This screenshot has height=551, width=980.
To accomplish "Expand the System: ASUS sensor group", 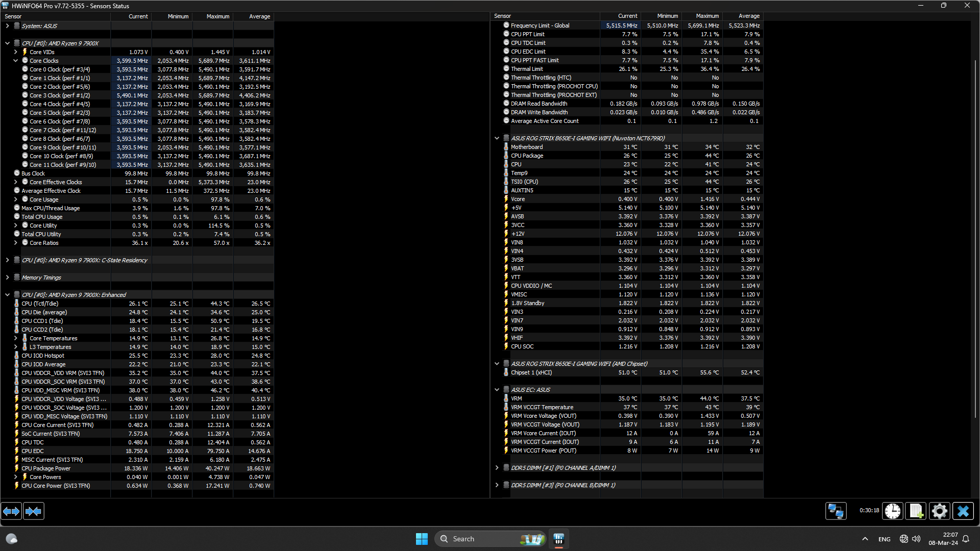I will pyautogui.click(x=7, y=26).
